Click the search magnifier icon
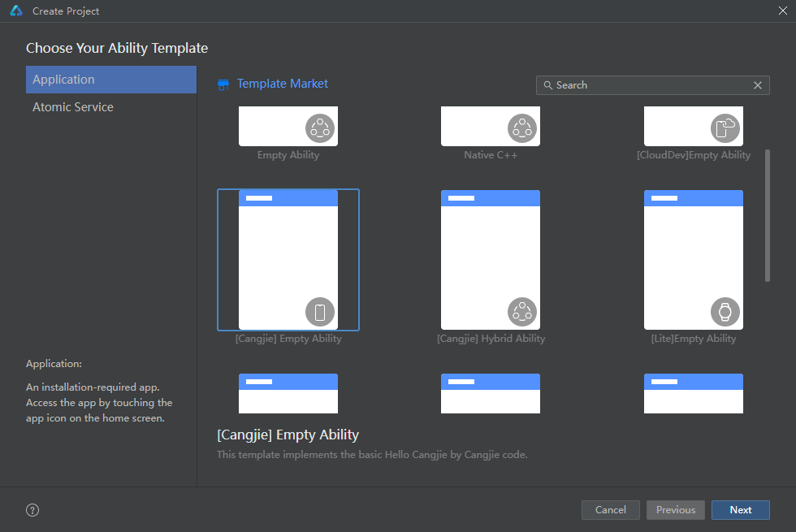The height and width of the screenshot is (532, 796). [547, 85]
